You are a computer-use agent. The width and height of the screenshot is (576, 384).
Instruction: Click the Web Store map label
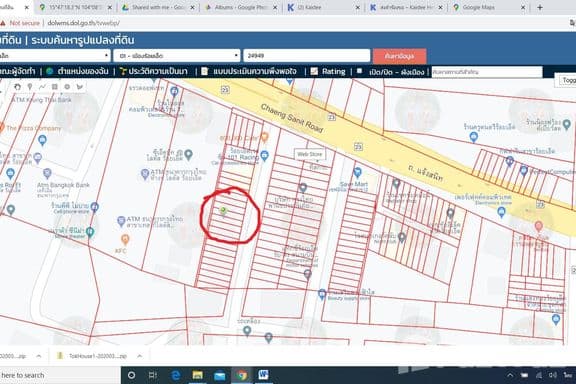(309, 154)
